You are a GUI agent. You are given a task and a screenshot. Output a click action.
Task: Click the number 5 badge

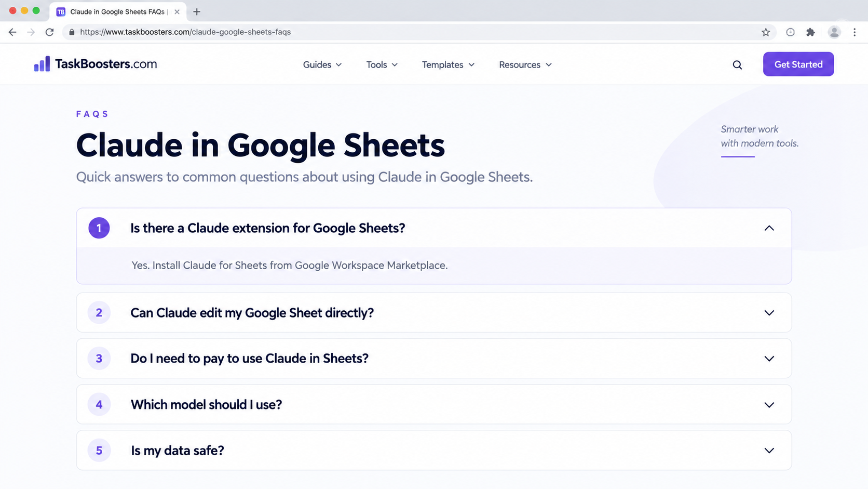coord(99,451)
